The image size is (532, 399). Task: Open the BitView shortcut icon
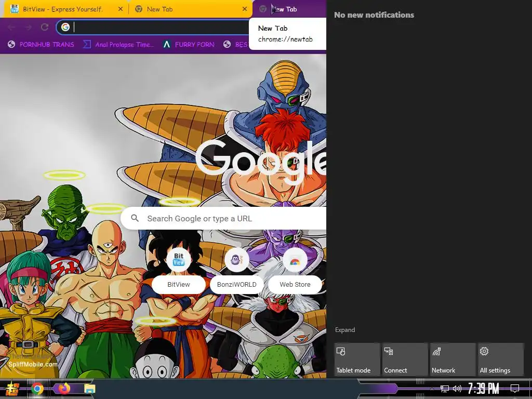[179, 260]
